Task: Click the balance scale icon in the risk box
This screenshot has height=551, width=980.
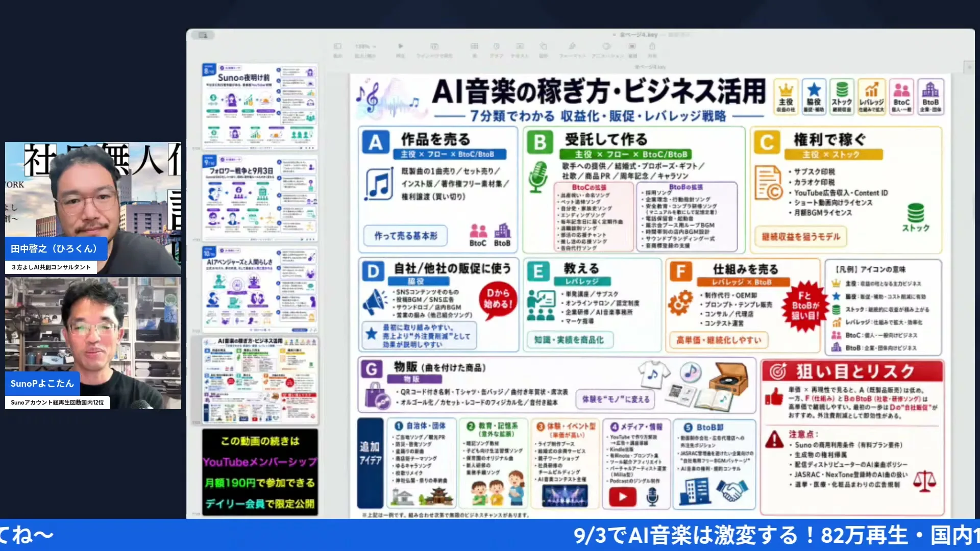Action: 924,481
